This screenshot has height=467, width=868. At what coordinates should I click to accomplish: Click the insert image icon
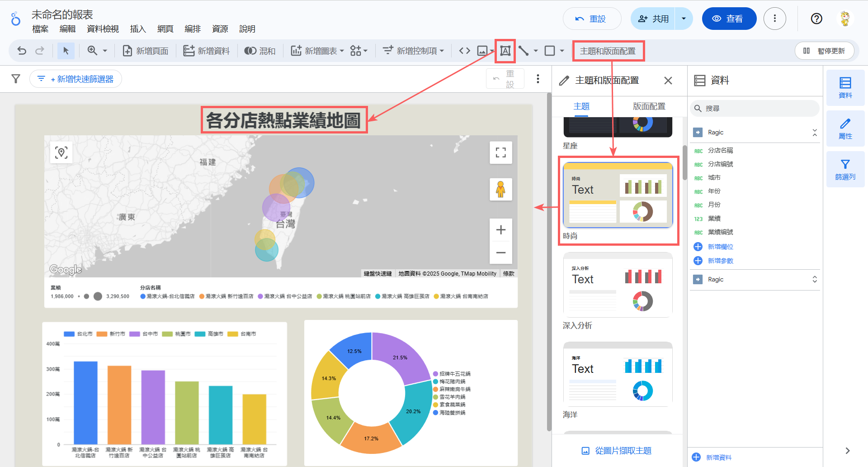coord(483,51)
